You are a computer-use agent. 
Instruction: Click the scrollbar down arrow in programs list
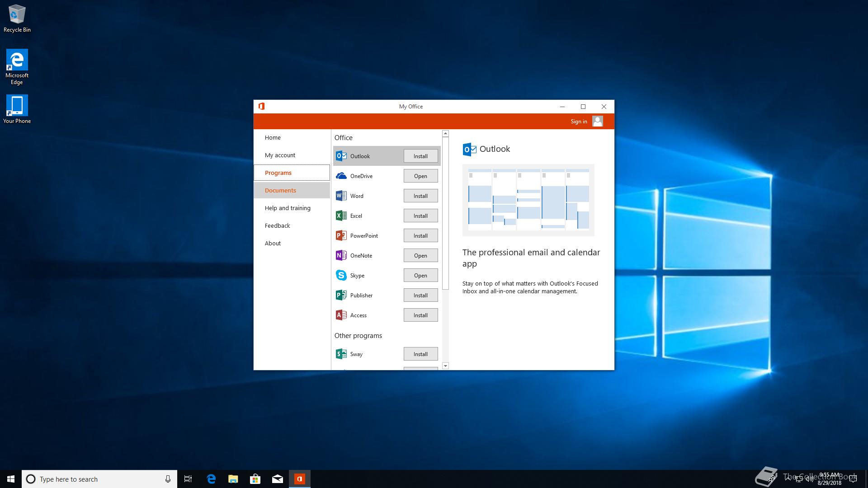point(445,366)
